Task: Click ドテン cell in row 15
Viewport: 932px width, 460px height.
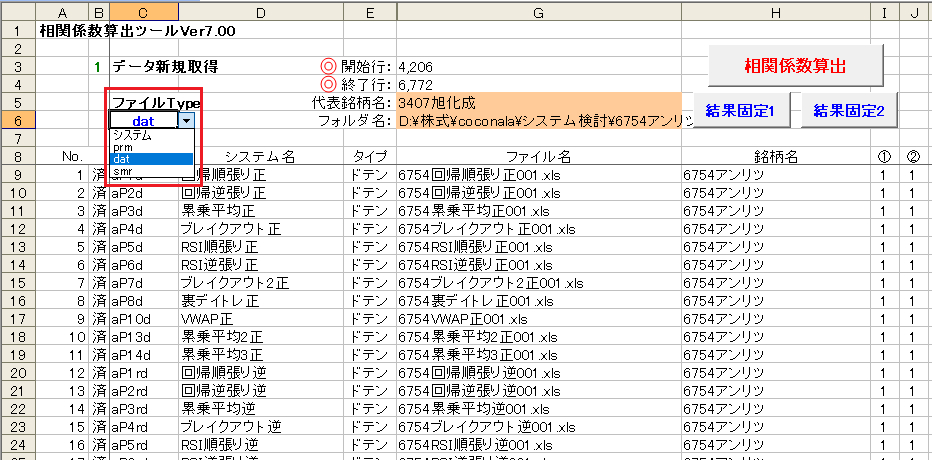Action: tap(370, 283)
